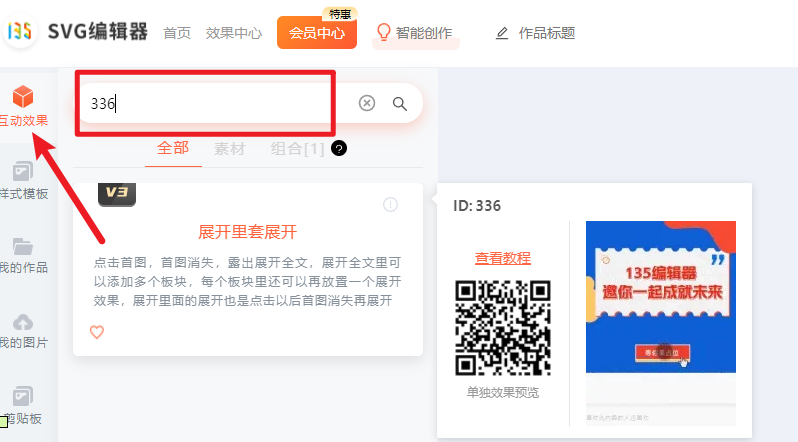The image size is (798, 442).
Task: Open the 查看教程 link
Action: [x=502, y=258]
